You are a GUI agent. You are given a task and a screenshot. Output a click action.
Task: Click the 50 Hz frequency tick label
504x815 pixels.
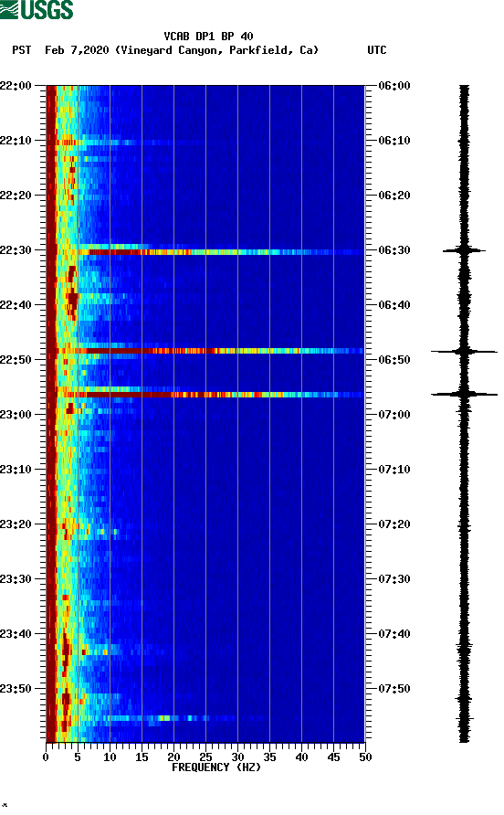click(365, 757)
